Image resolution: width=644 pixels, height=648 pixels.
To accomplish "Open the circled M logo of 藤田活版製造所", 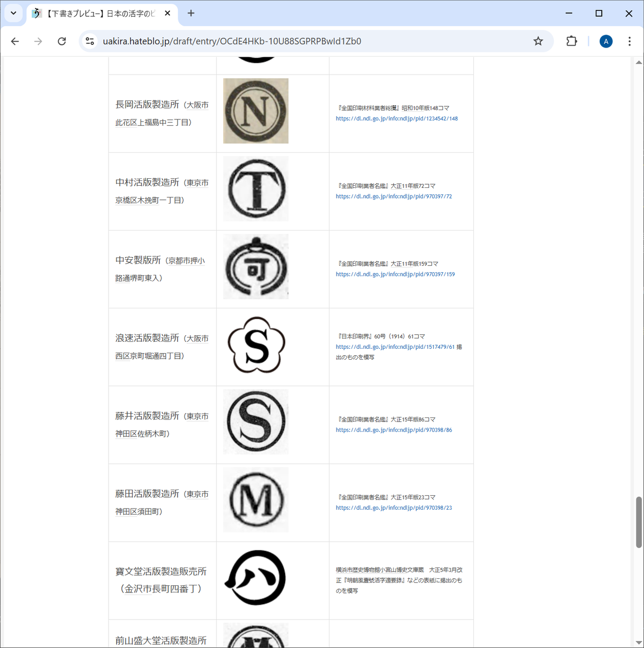I will pos(256,500).
